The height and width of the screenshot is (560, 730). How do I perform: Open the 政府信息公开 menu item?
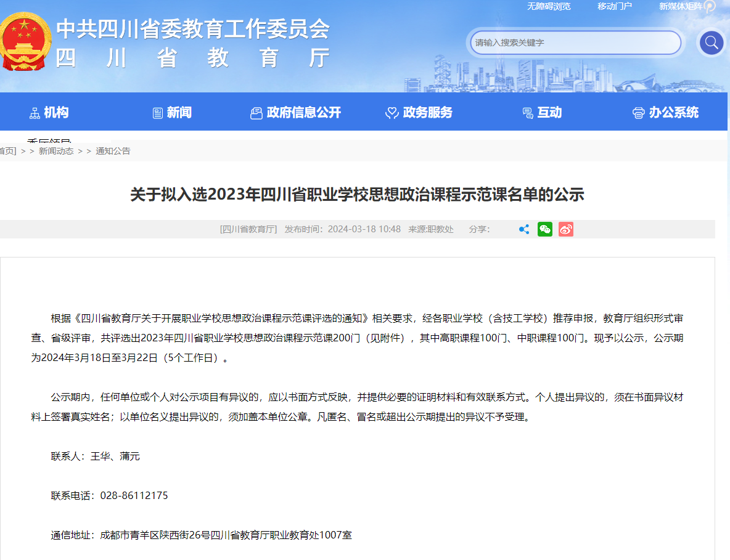click(x=303, y=112)
